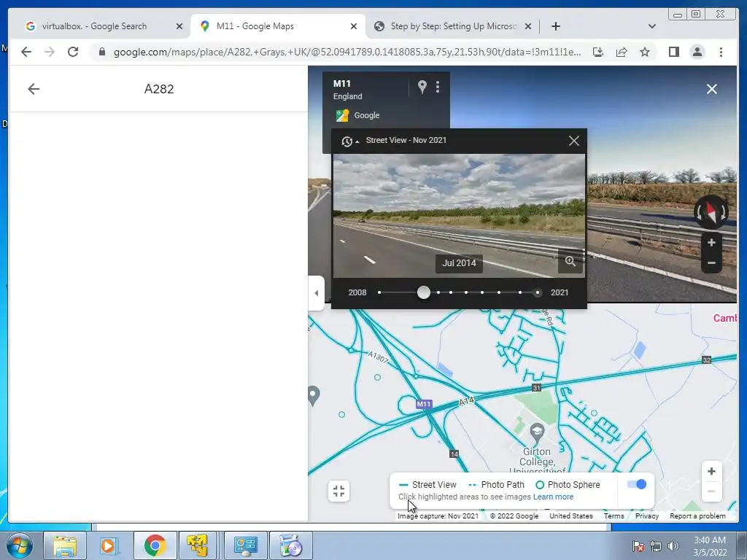Bookmark this page with the star

point(645,52)
